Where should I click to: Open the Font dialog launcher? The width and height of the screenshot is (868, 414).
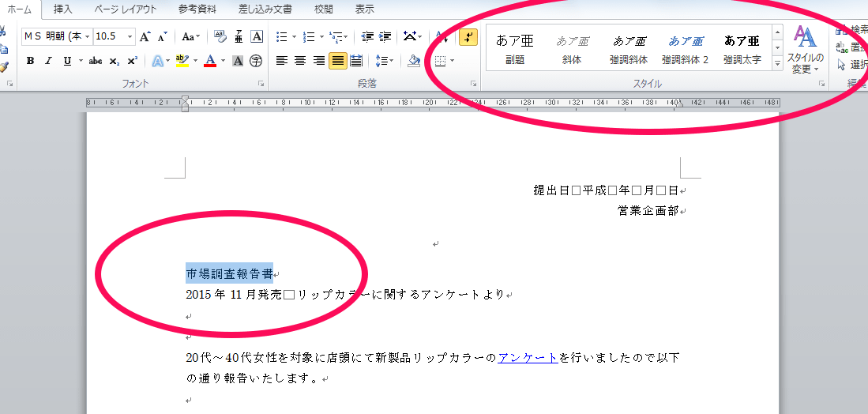[x=261, y=84]
